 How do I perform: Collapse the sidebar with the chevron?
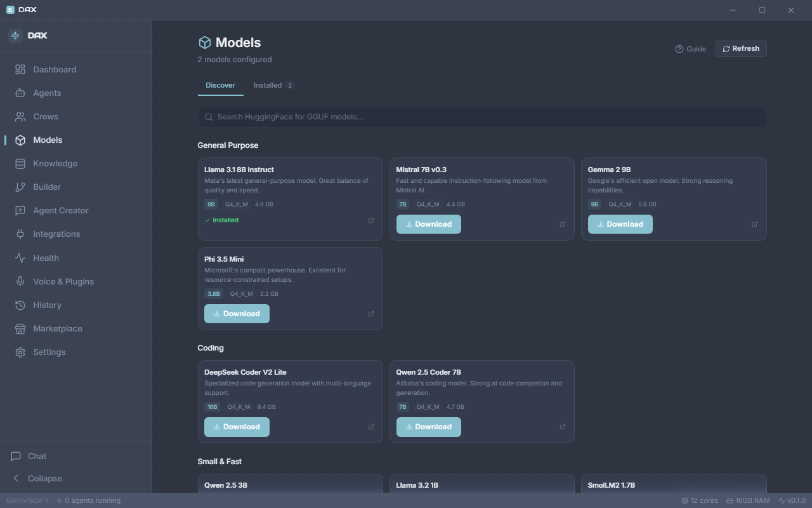tap(16, 478)
